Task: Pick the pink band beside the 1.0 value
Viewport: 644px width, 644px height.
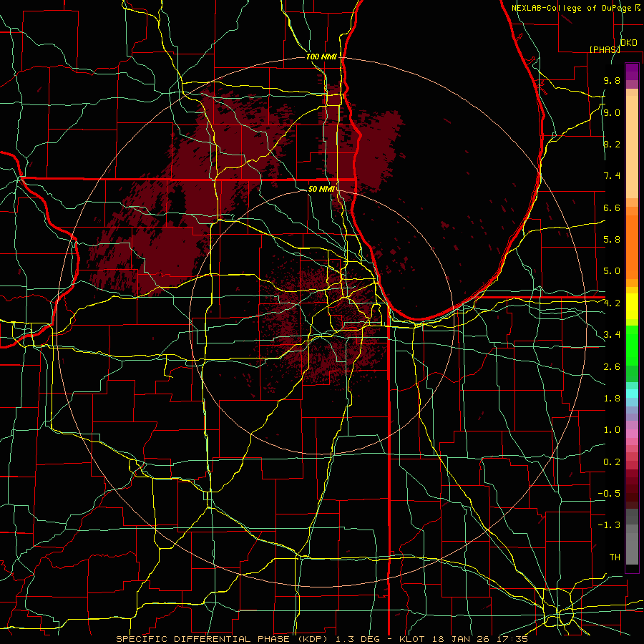Action: 632,434
